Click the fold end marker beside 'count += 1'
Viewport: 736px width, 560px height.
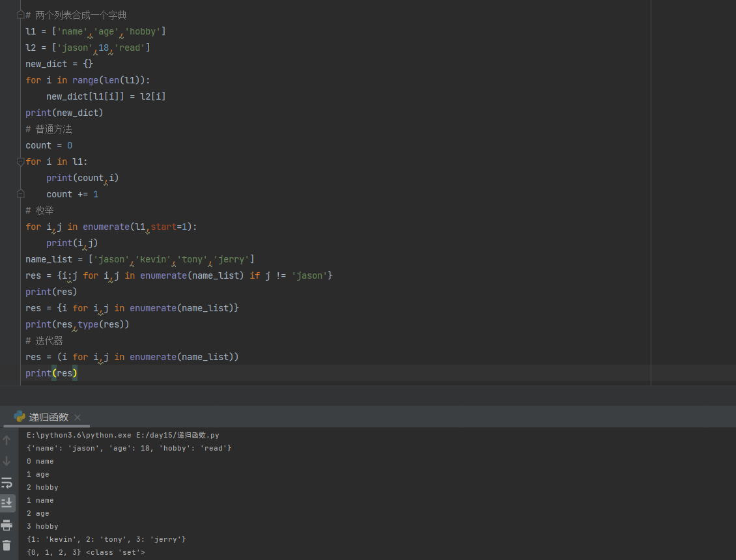pos(20,193)
